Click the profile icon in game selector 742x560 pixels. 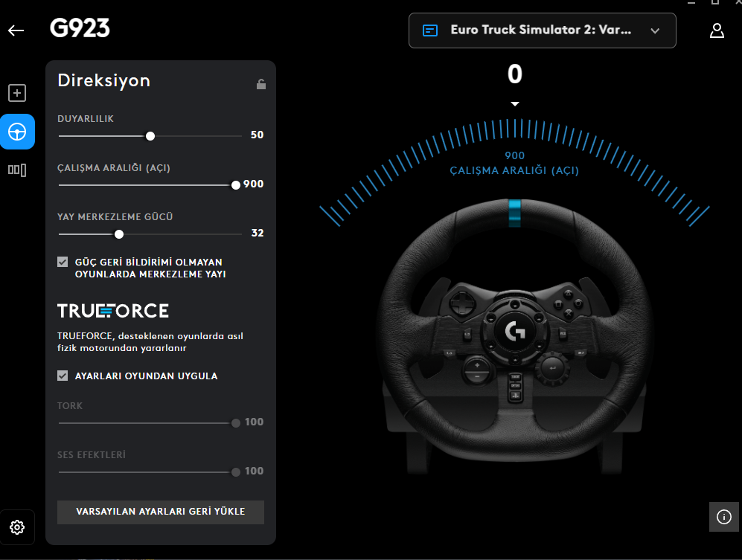tap(429, 30)
